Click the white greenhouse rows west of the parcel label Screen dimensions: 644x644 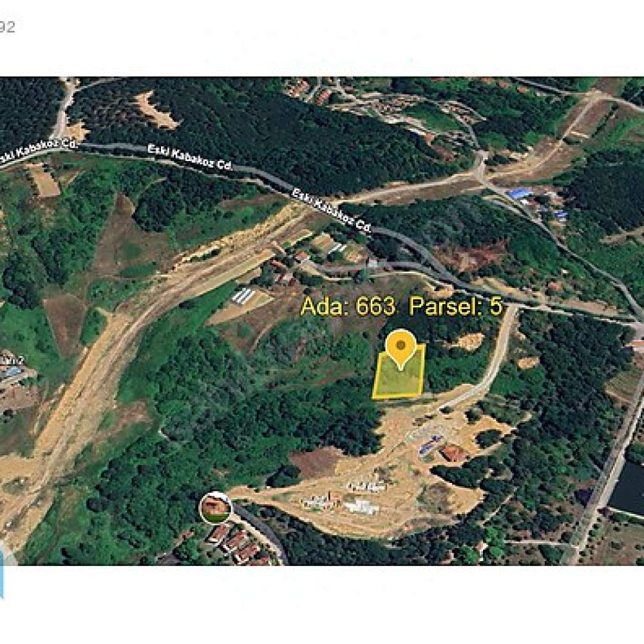click(244, 294)
